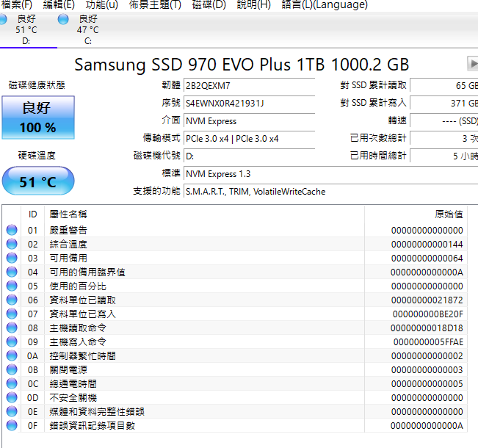
Task: Click the blue status orb for drive C:
Action: (x=63, y=20)
